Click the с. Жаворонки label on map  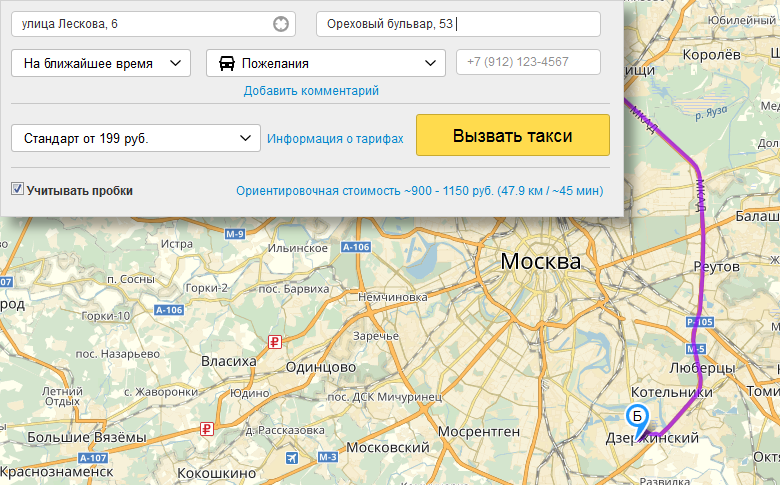click(161, 392)
